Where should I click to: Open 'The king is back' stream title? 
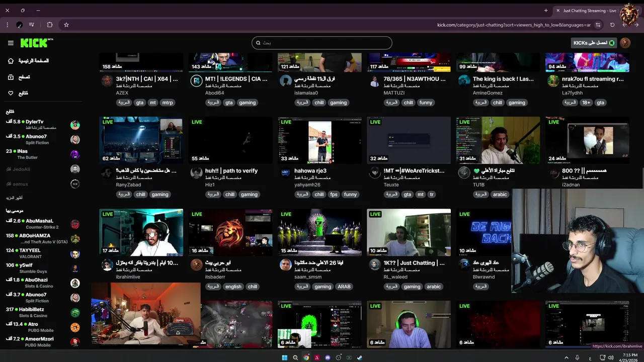(x=503, y=79)
